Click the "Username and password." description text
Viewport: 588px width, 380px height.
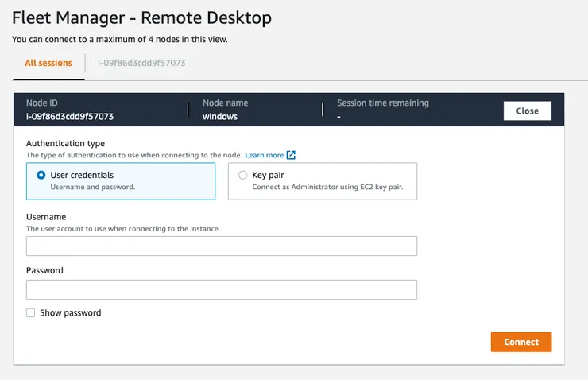pos(92,187)
